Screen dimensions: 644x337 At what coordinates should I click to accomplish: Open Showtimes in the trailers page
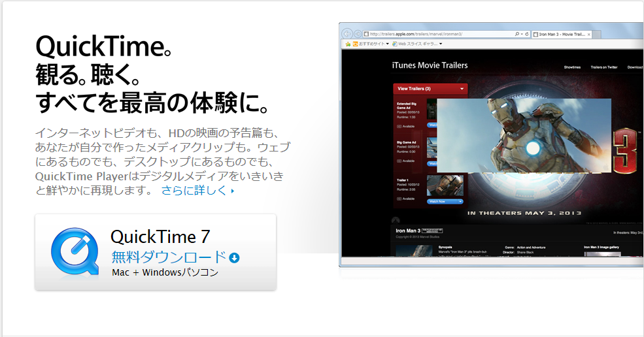[572, 67]
